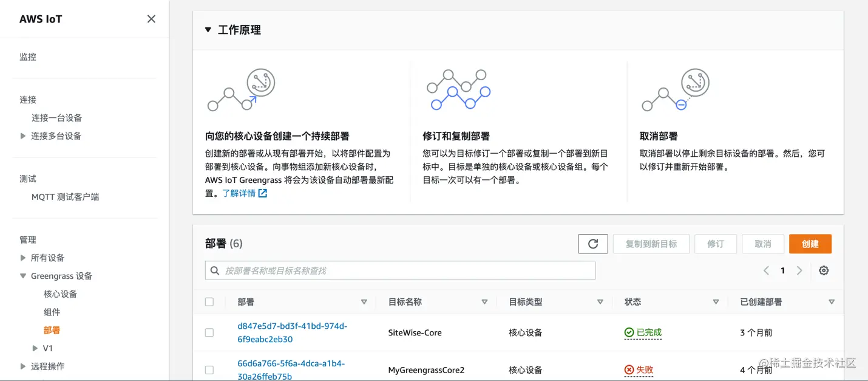Open 组件 under Greengrass

(52, 312)
